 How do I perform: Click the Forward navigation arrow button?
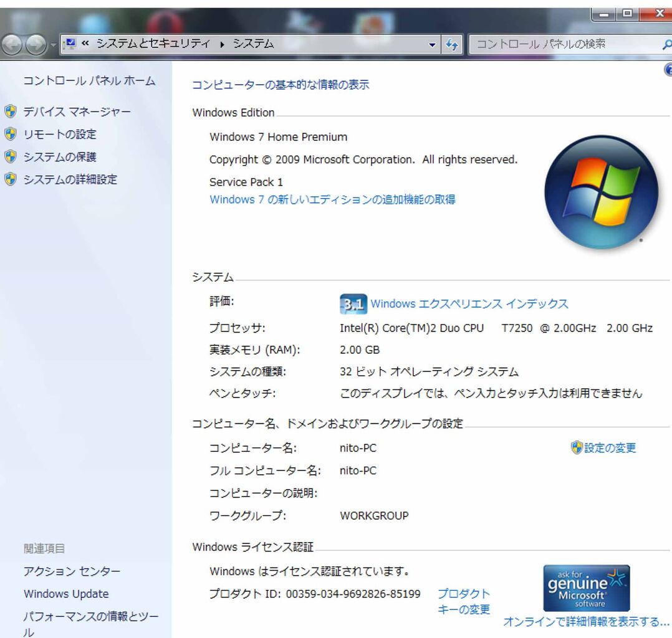[36, 44]
